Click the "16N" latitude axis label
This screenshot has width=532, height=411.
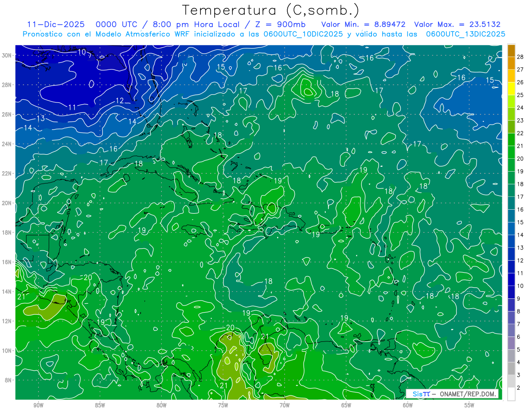pyautogui.click(x=7, y=262)
